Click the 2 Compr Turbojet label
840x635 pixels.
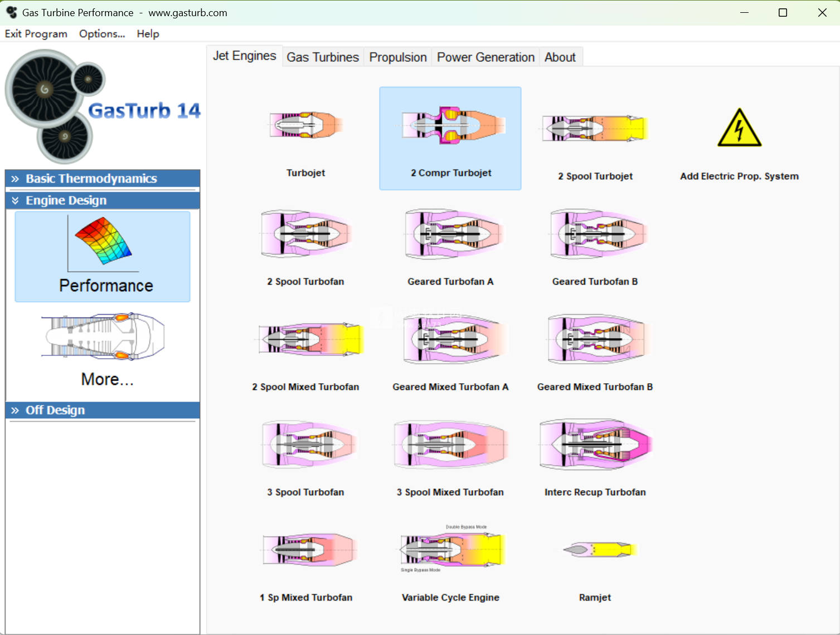451,173
